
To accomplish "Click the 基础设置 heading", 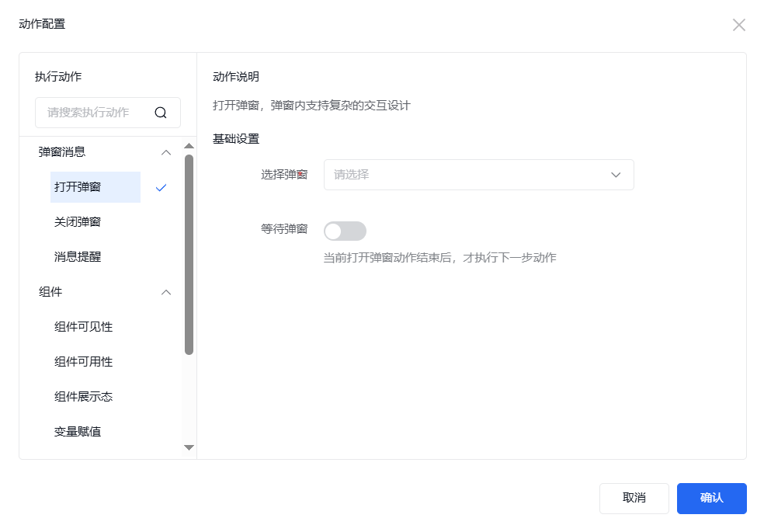I will coord(236,139).
